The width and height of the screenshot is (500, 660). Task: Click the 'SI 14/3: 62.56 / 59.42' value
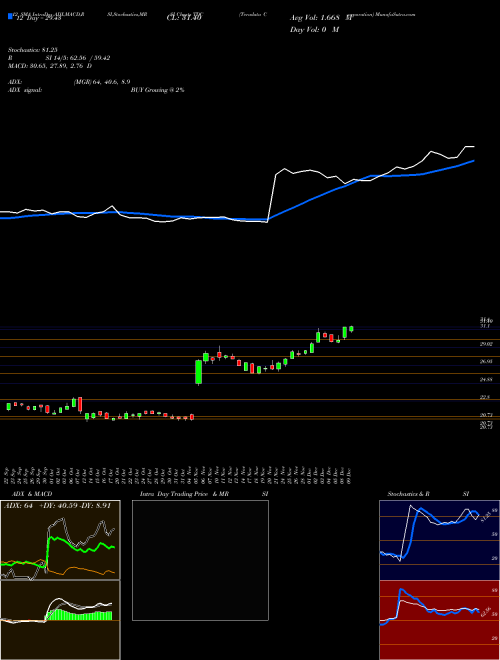(78, 58)
